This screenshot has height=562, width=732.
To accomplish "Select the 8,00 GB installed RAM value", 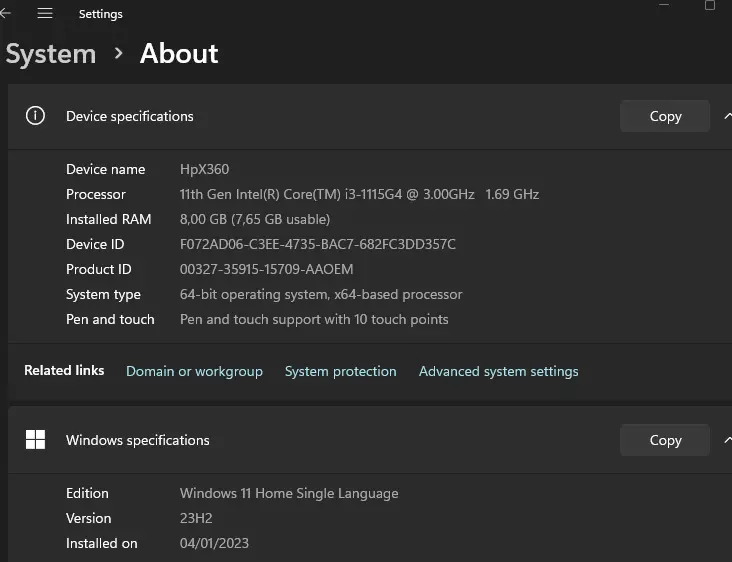I will pyautogui.click(x=255, y=219).
